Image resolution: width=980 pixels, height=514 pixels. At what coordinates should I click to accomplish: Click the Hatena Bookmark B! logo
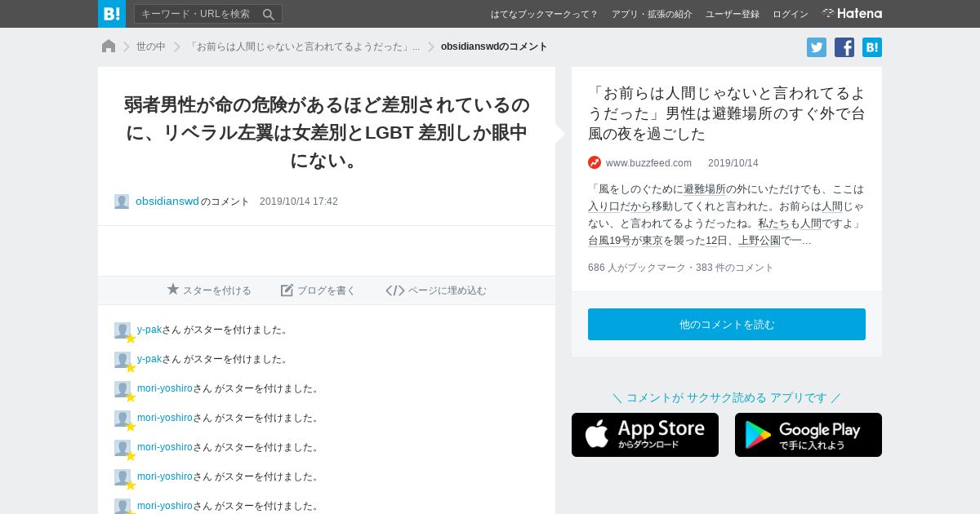(x=112, y=14)
